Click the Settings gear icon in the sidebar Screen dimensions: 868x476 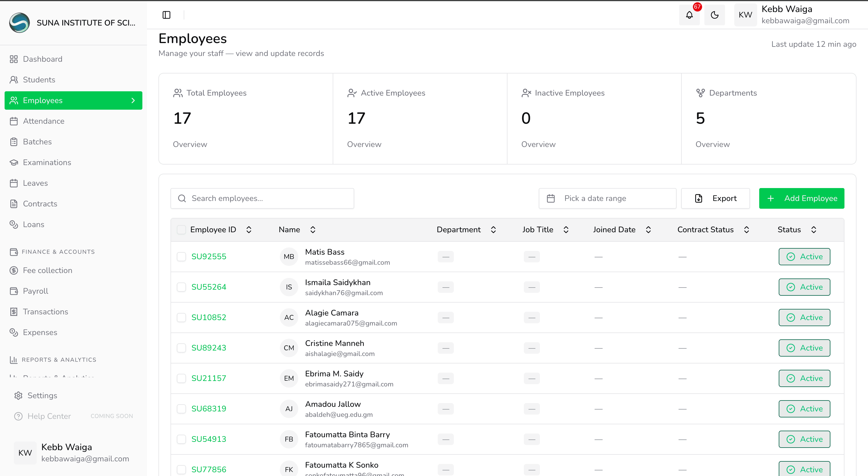(x=18, y=395)
